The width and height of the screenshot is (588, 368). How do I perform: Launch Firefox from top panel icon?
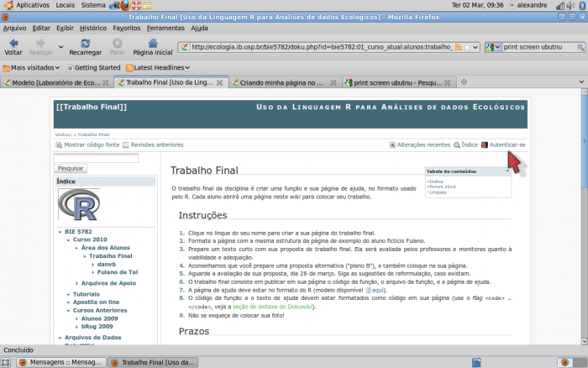(125, 5)
